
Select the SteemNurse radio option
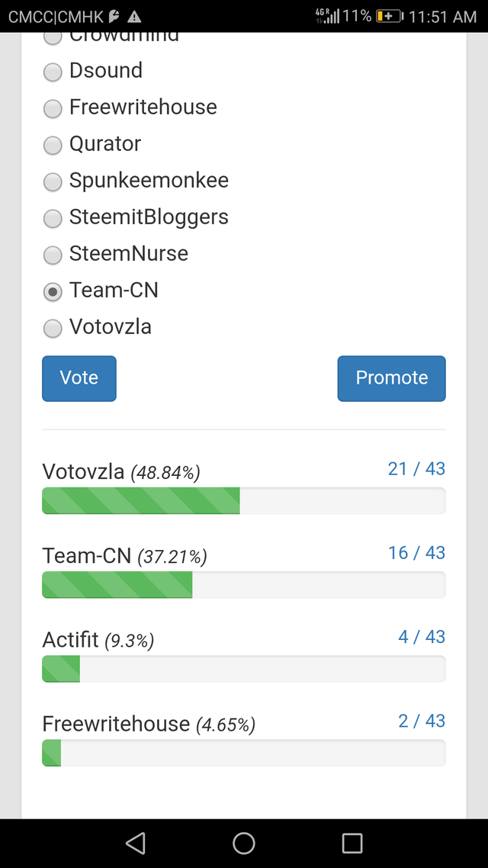pyautogui.click(x=53, y=255)
